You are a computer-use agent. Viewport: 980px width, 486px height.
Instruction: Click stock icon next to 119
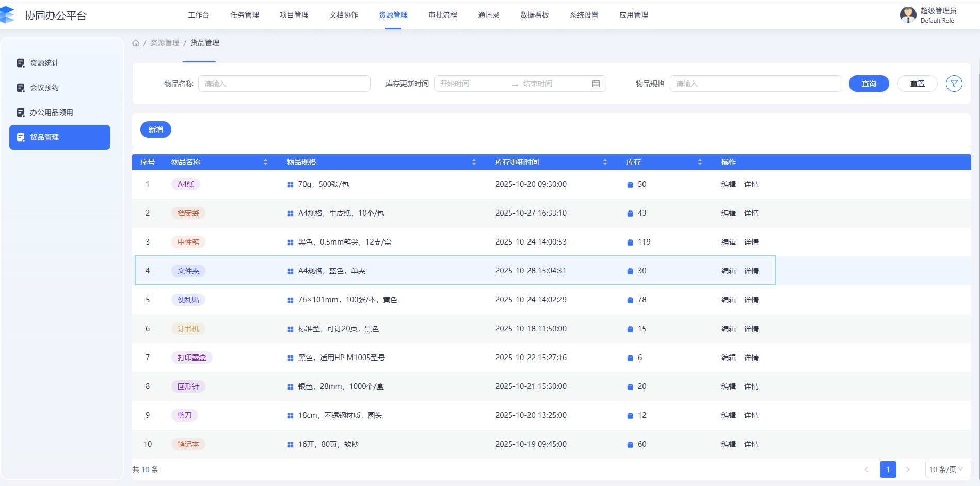coord(630,242)
